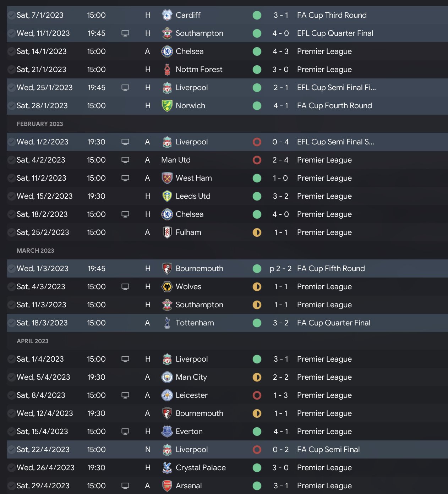The width and height of the screenshot is (448, 494).
Task: Click the green win indicator for Everton match
Action: (257, 432)
